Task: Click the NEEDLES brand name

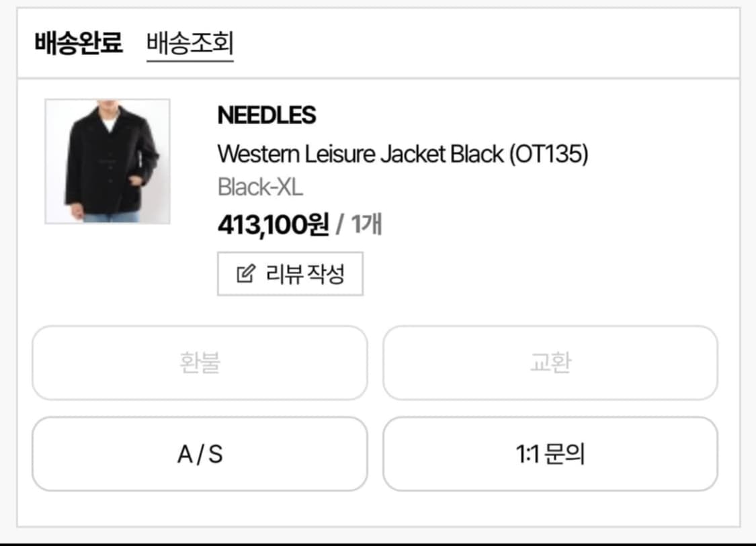Action: pyautogui.click(x=266, y=116)
